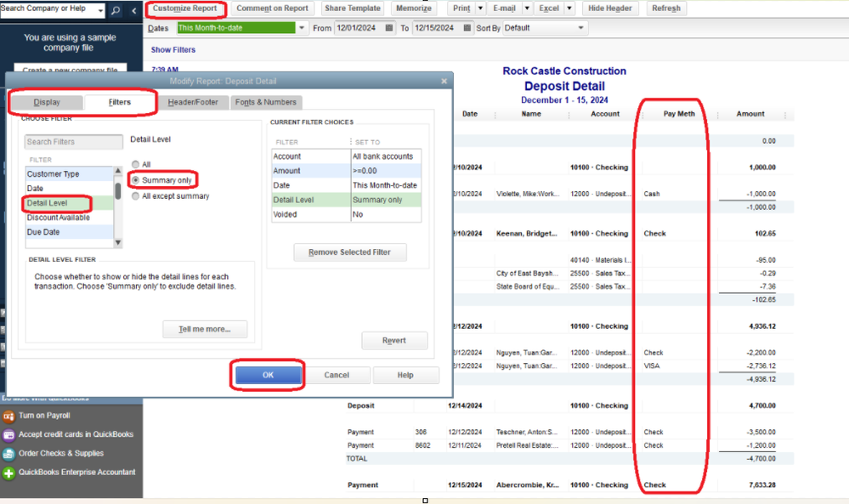The image size is (849, 504).
Task: Collapse the left panel with arrow icon
Action: [133, 10]
